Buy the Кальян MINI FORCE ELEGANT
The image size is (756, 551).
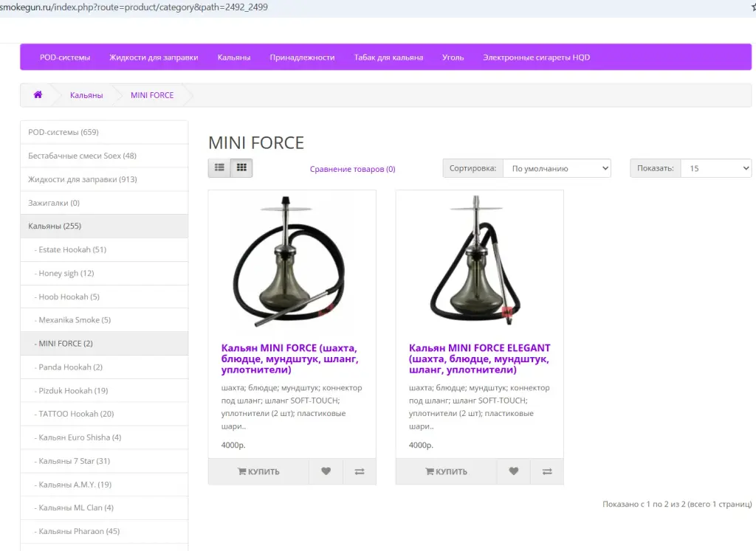446,471
